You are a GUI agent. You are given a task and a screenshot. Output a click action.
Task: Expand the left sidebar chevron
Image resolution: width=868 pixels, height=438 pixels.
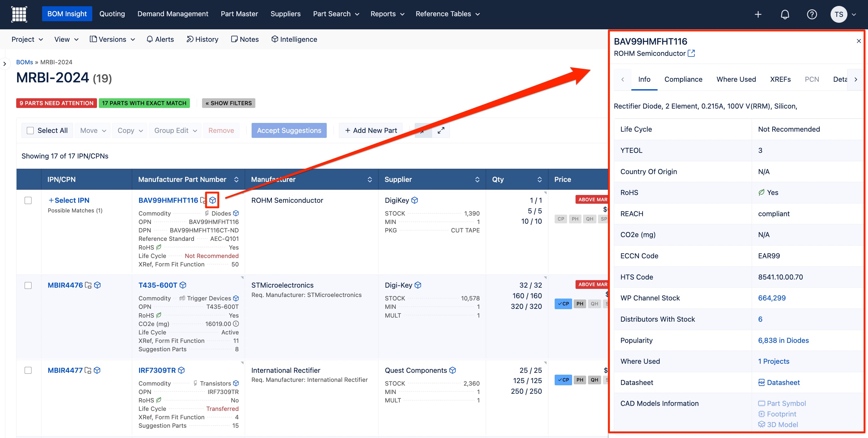tap(4, 64)
